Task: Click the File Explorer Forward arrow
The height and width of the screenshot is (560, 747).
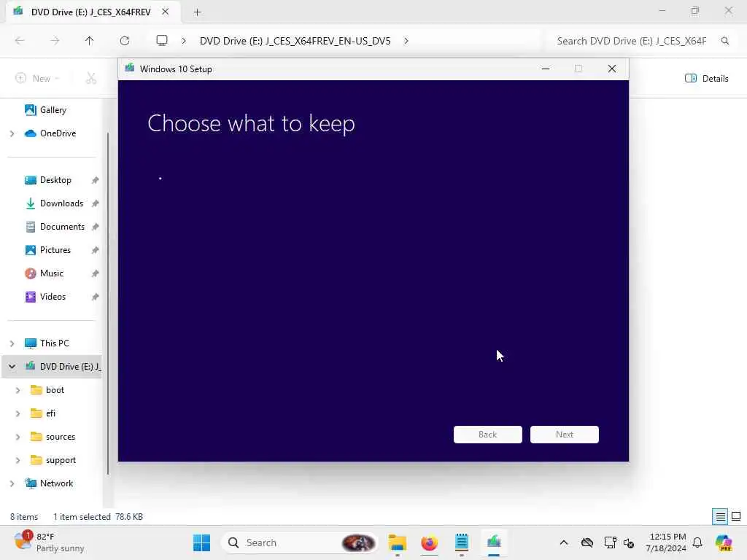Action: (55, 41)
